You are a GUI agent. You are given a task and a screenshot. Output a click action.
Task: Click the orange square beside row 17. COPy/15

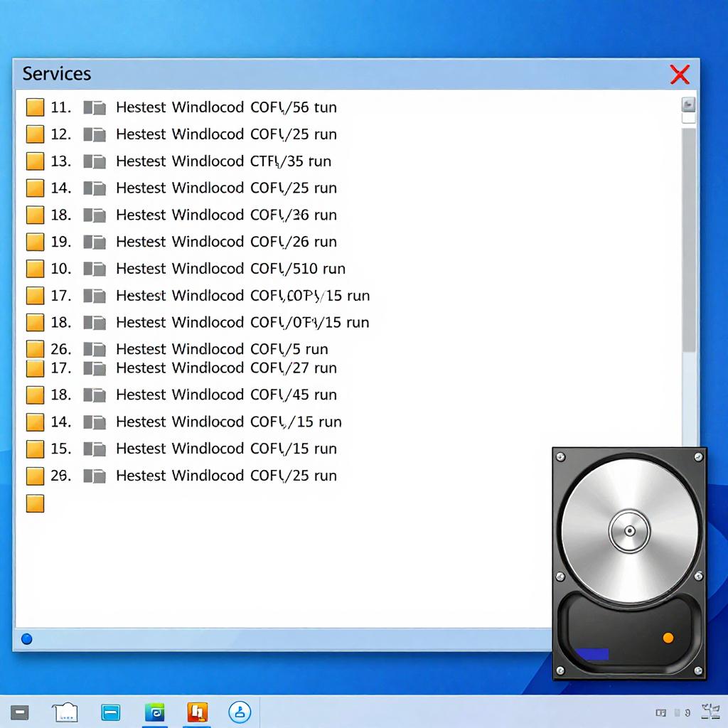35,296
